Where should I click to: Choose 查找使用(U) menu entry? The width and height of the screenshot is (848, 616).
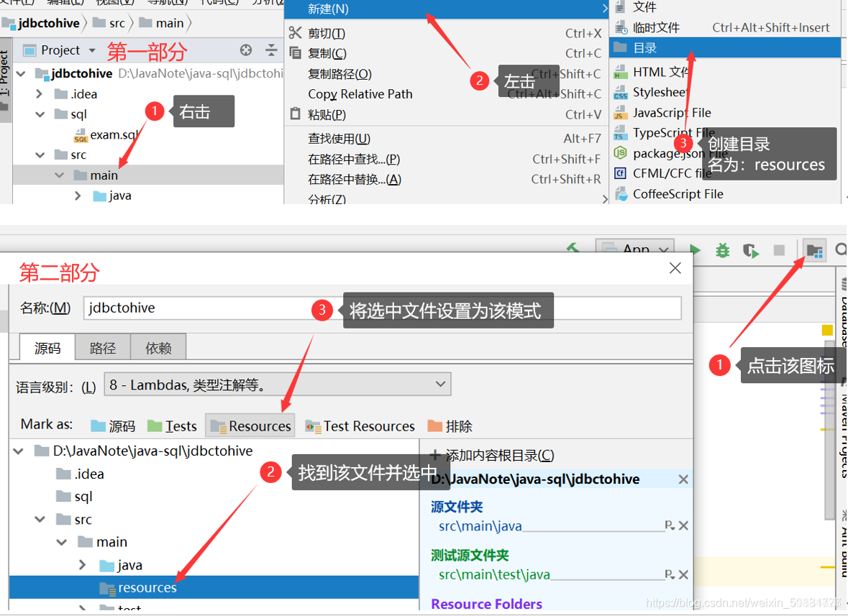(x=446, y=139)
